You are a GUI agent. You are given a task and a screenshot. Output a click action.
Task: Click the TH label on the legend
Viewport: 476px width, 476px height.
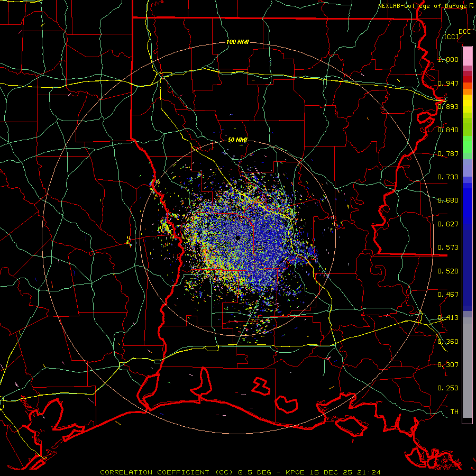(454, 412)
